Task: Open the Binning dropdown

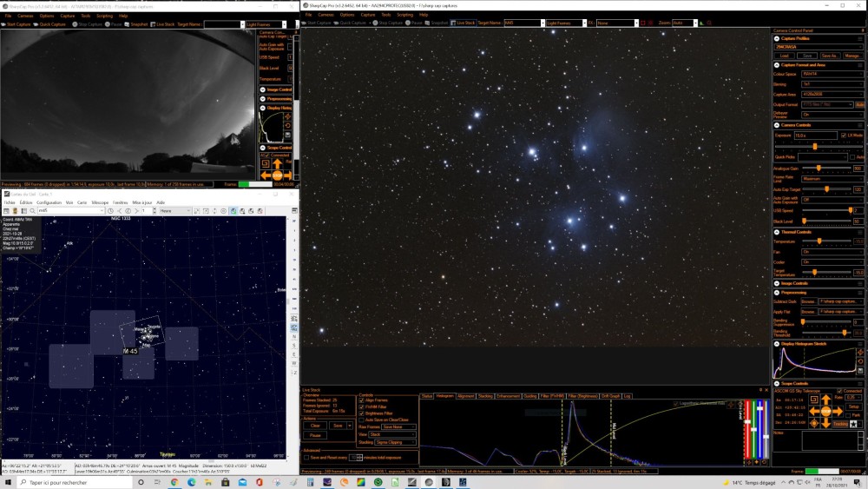Action: click(832, 84)
